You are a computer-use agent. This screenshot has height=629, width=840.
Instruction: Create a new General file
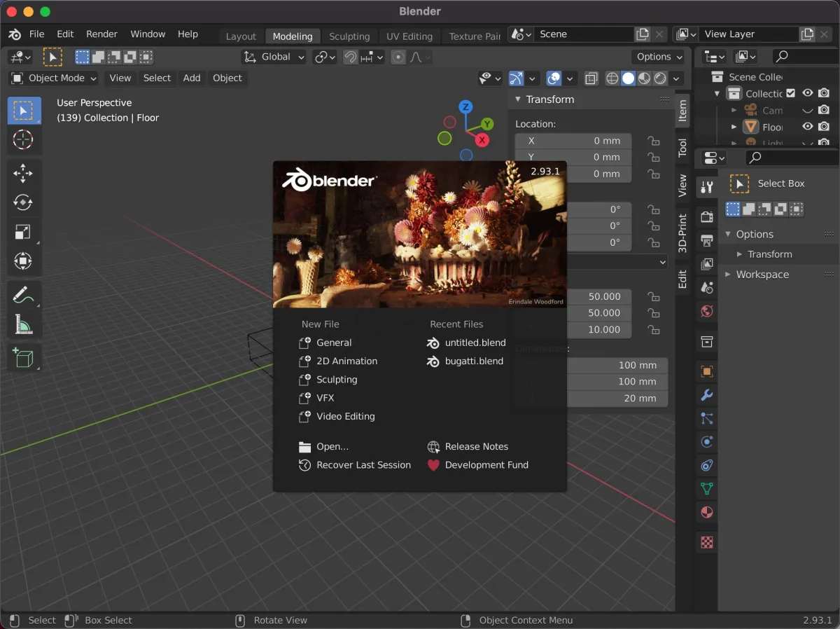(325, 343)
